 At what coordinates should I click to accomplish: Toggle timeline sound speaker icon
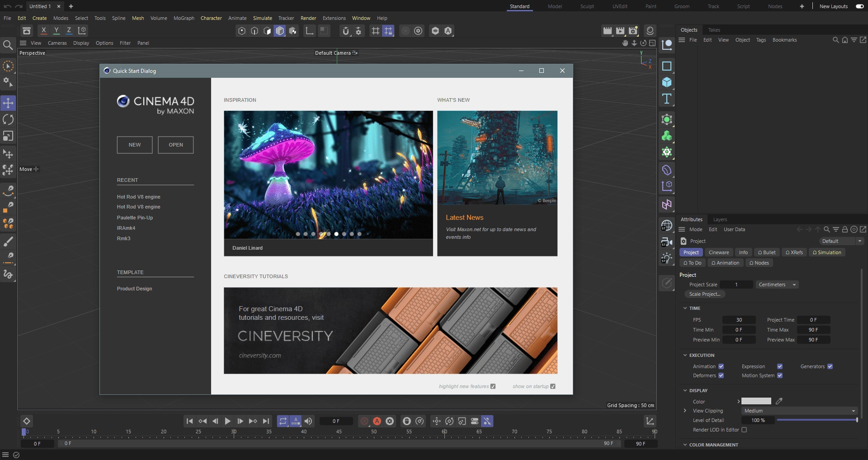coord(308,421)
